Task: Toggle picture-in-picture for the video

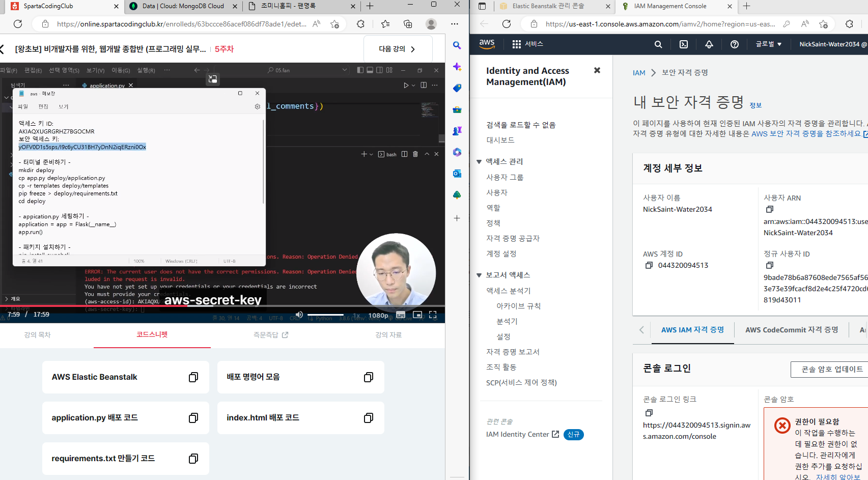Action: tap(417, 315)
